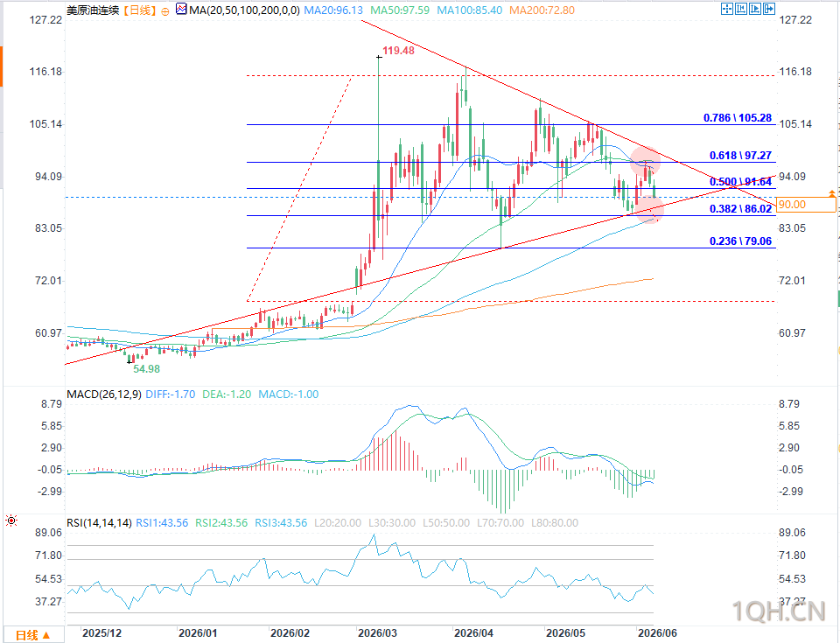The height and width of the screenshot is (643, 840).
Task: Click the MACD:-1.00 value
Action: coord(289,395)
